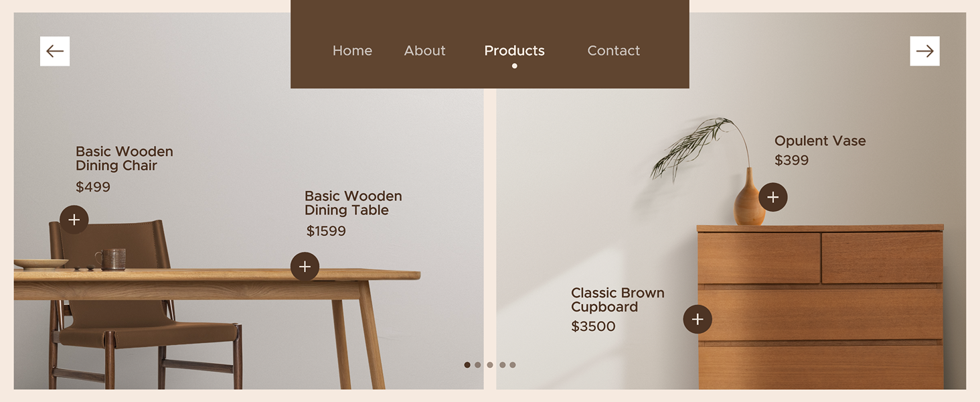This screenshot has height=402, width=980.
Task: Select the fourth carousel pagination dot
Action: (x=502, y=365)
